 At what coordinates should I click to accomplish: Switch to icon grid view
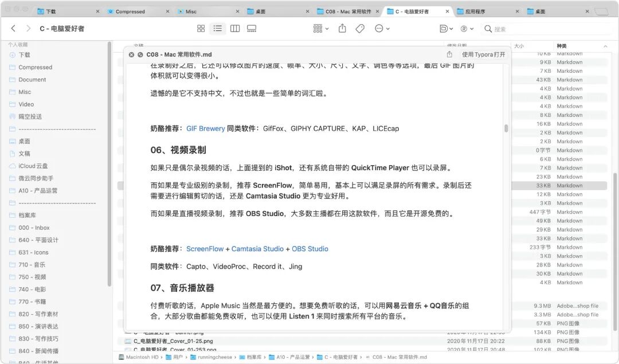pos(201,29)
